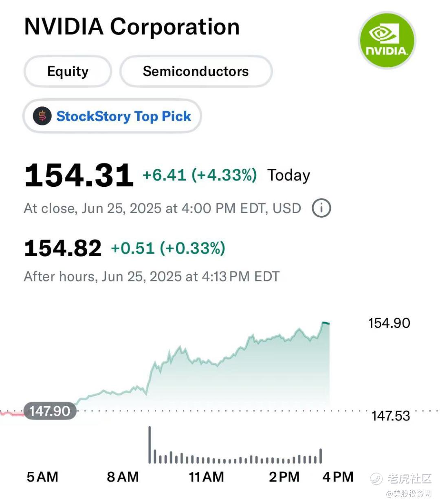Image resolution: width=440 pixels, height=504 pixels.
Task: Open the Semiconductors category tag
Action: coord(196,71)
